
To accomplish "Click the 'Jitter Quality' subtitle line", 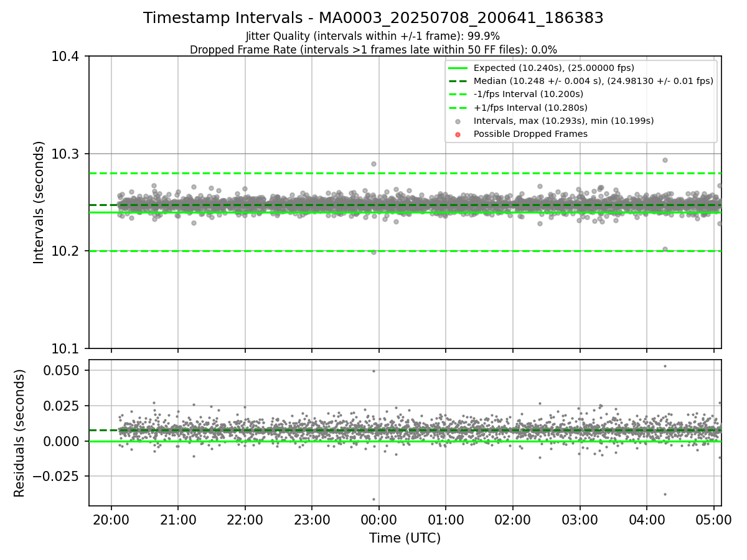I will (373, 37).
